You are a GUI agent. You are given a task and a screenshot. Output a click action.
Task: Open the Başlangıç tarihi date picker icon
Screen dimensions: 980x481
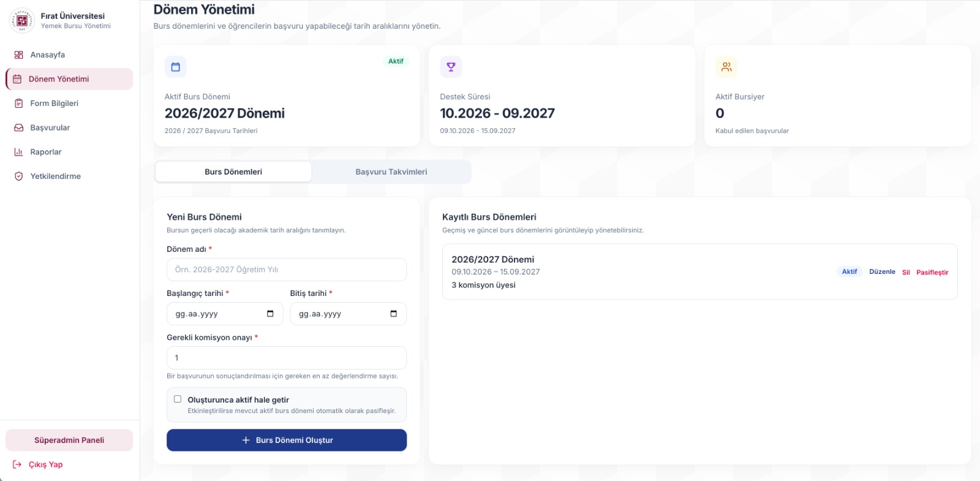coord(270,314)
